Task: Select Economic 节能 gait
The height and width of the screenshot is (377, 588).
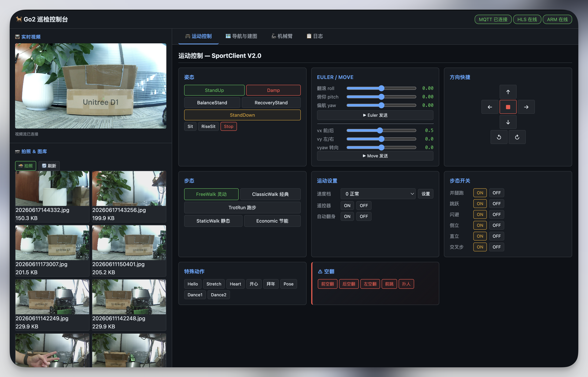Action: pyautogui.click(x=272, y=221)
